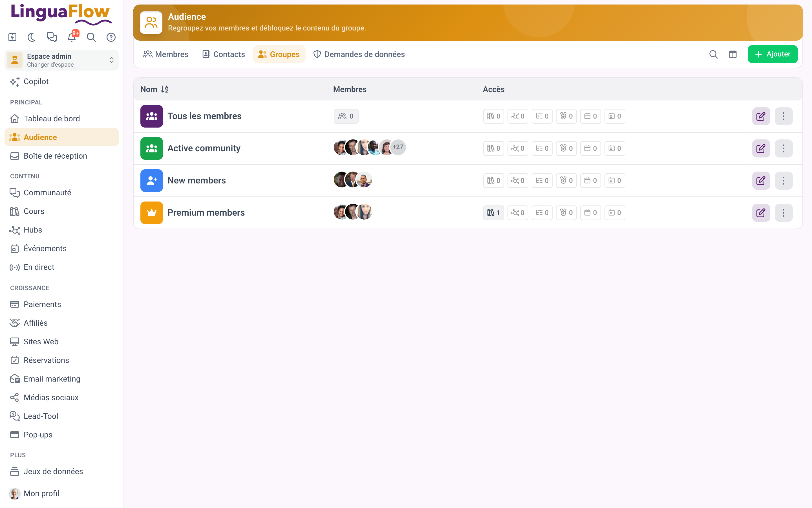This screenshot has width=812, height=508.
Task: Open the chat messages icon
Action: [x=52, y=37]
